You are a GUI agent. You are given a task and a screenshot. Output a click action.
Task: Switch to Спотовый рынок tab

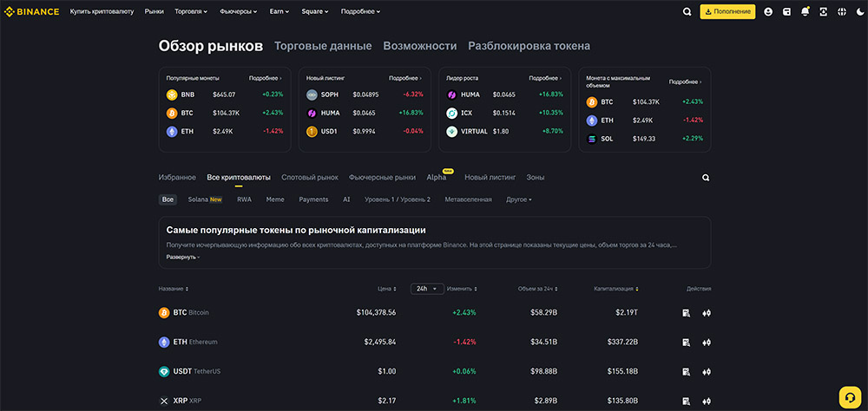310,178
